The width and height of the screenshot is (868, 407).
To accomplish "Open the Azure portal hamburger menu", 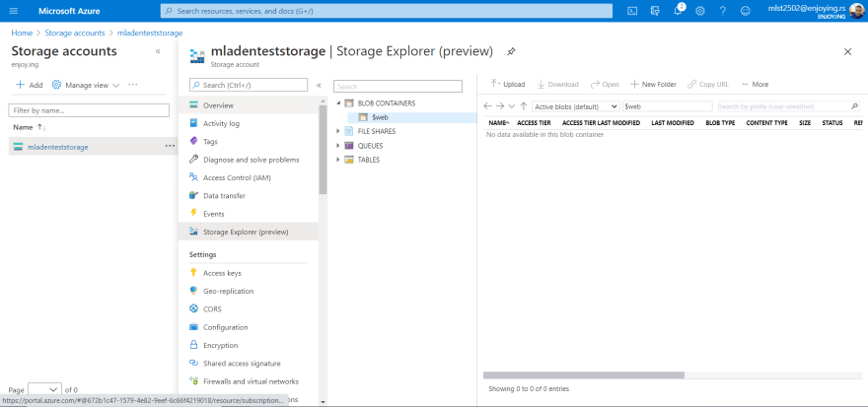I will pos(13,11).
